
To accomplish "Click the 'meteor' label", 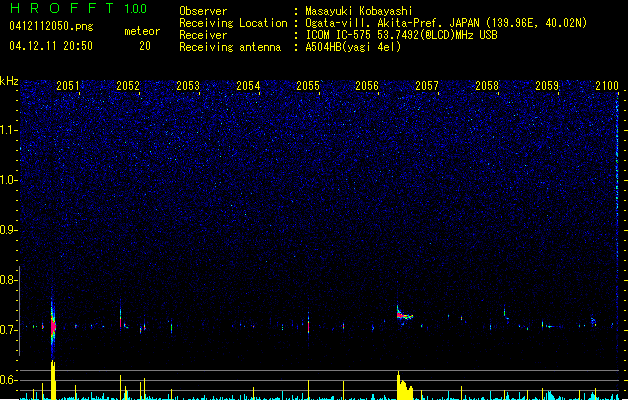I will (142, 31).
